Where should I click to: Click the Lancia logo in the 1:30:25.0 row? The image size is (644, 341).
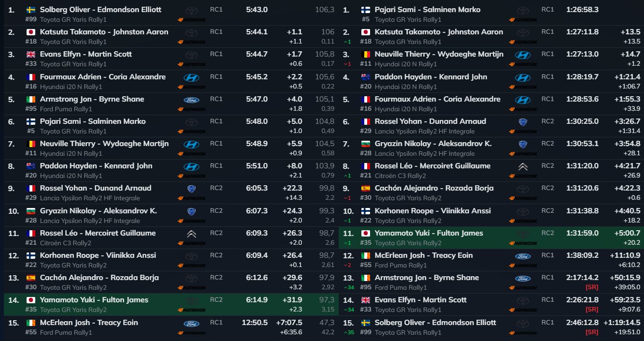(522, 122)
